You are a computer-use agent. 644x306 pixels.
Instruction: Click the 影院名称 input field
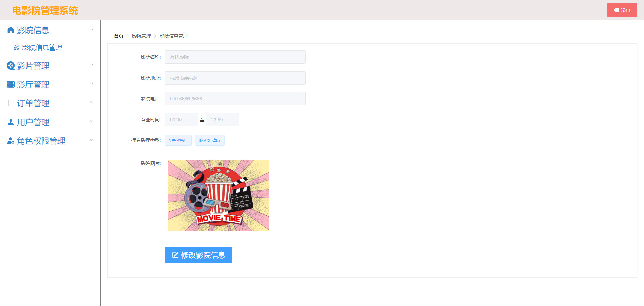pos(235,57)
